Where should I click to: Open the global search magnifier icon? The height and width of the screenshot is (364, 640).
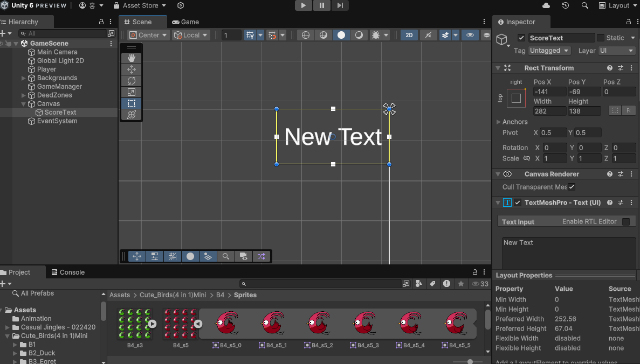click(x=585, y=6)
